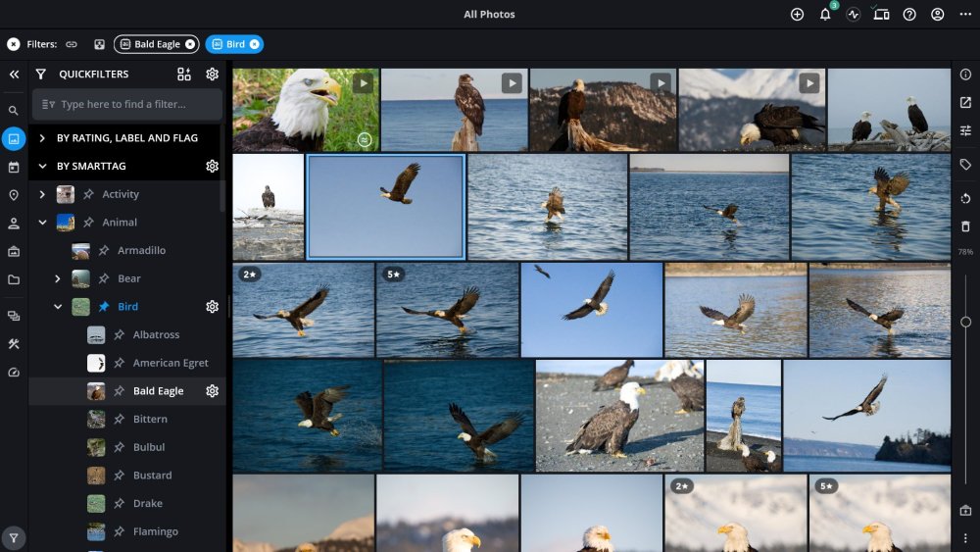Open the 5-star eagle over water thumbnail

tap(448, 310)
